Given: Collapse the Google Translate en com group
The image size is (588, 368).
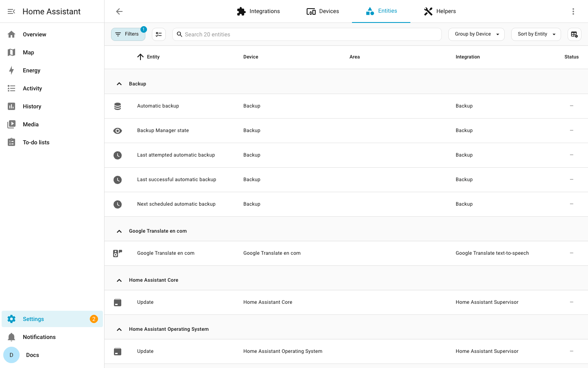Looking at the screenshot, I should tap(119, 231).
